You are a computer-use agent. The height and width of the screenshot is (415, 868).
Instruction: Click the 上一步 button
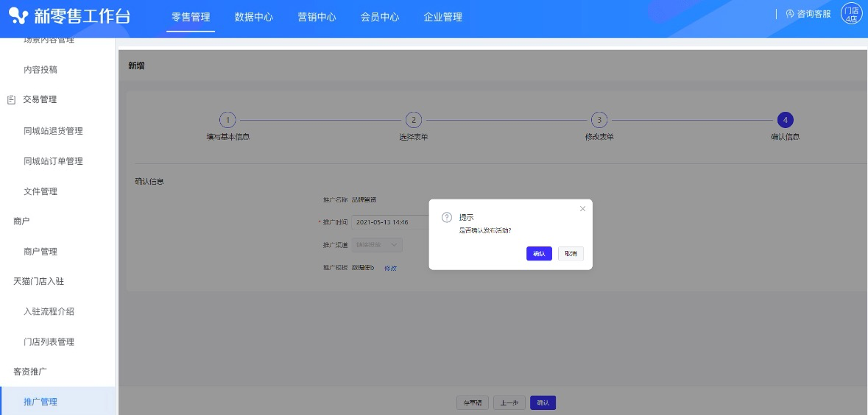click(509, 402)
